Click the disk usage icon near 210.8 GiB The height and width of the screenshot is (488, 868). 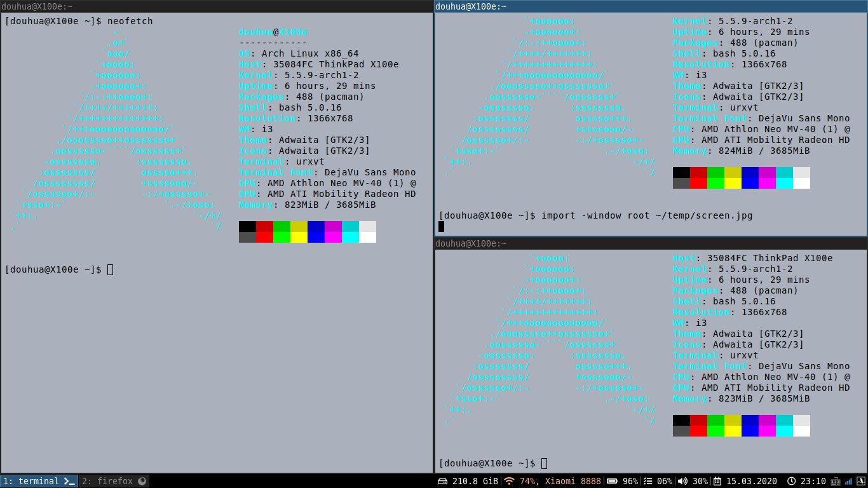click(x=442, y=481)
